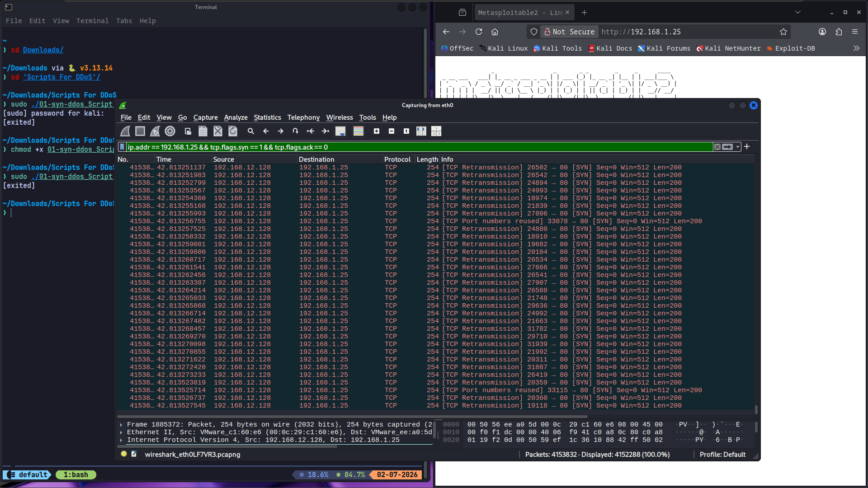Expand the Frame 1885372 details row
This screenshot has width=868, height=488.
121,425
